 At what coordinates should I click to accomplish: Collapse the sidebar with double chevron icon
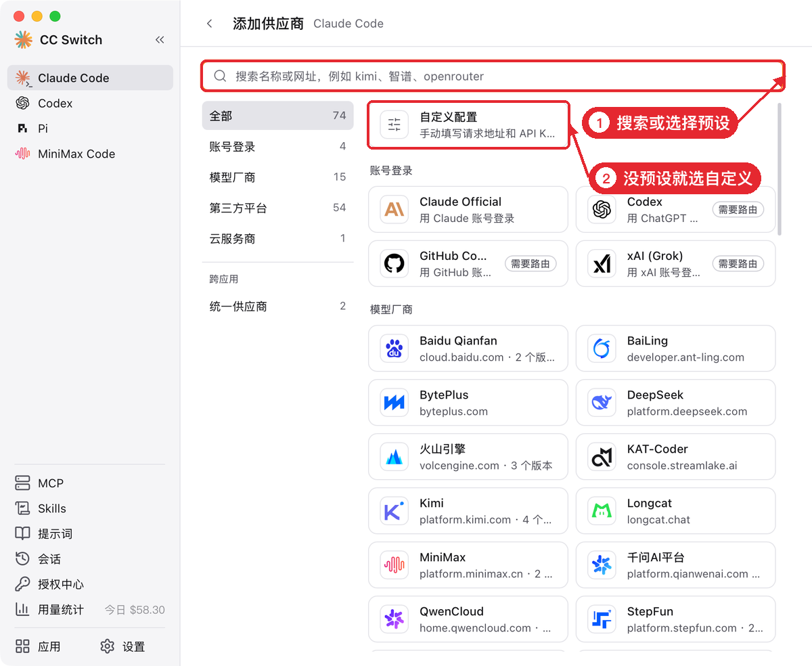[160, 40]
